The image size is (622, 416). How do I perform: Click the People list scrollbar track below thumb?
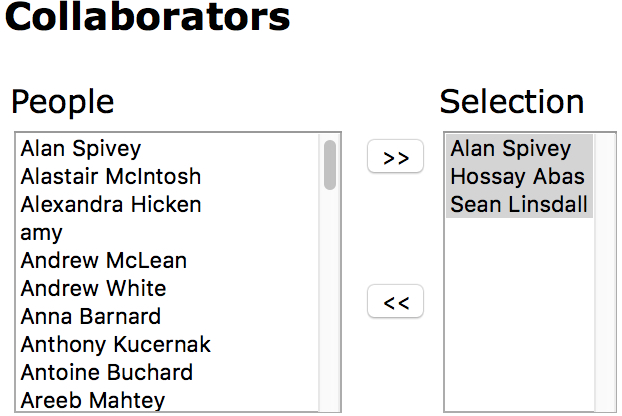pyautogui.click(x=330, y=300)
